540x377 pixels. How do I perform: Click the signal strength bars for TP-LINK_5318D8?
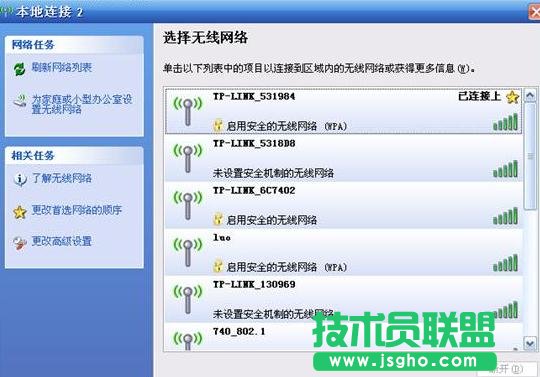505,169
